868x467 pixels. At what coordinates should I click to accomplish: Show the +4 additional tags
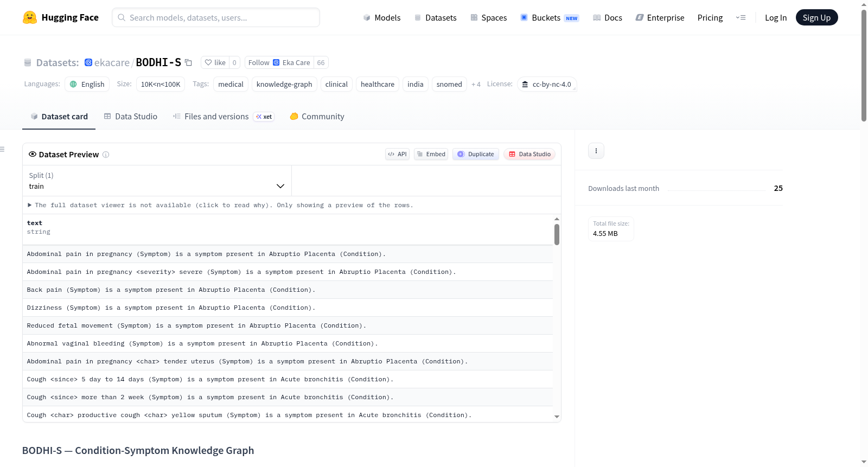[x=476, y=84]
